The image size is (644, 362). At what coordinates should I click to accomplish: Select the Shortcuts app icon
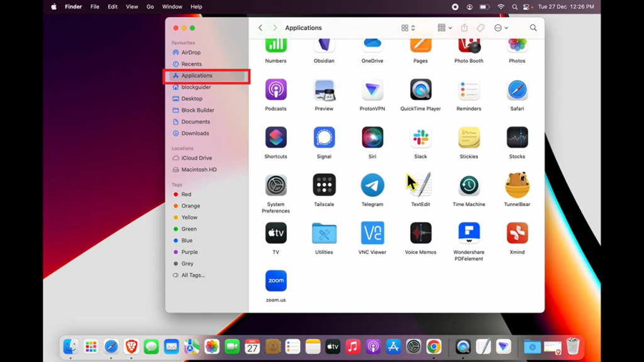coord(275,137)
